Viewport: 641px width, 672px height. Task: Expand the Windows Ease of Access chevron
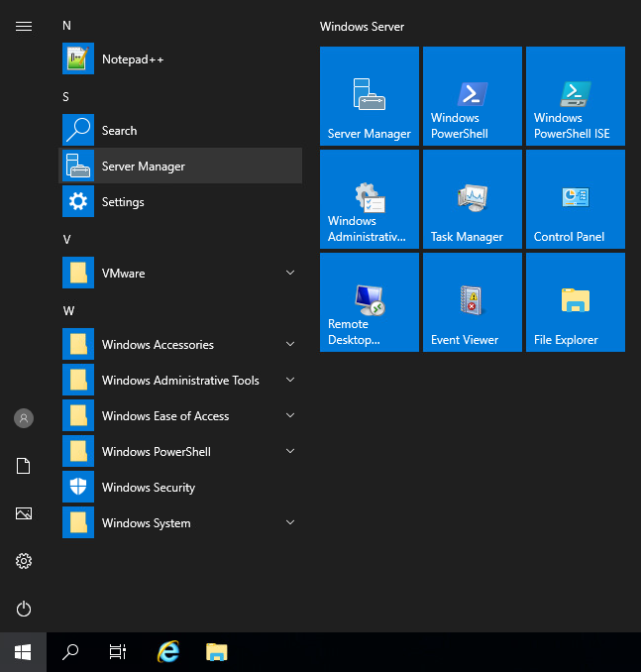290,415
